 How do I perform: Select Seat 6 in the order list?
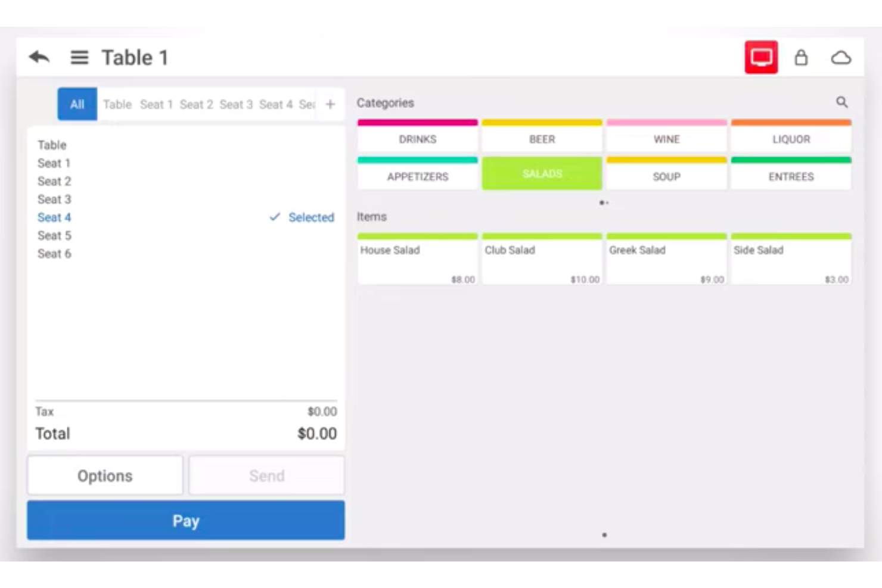pos(54,253)
